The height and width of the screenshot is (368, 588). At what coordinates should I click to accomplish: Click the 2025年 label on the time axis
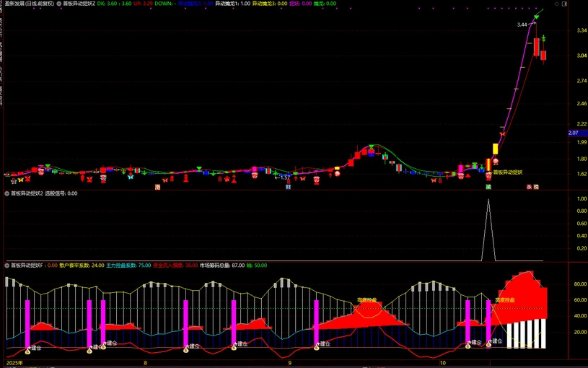(14, 363)
